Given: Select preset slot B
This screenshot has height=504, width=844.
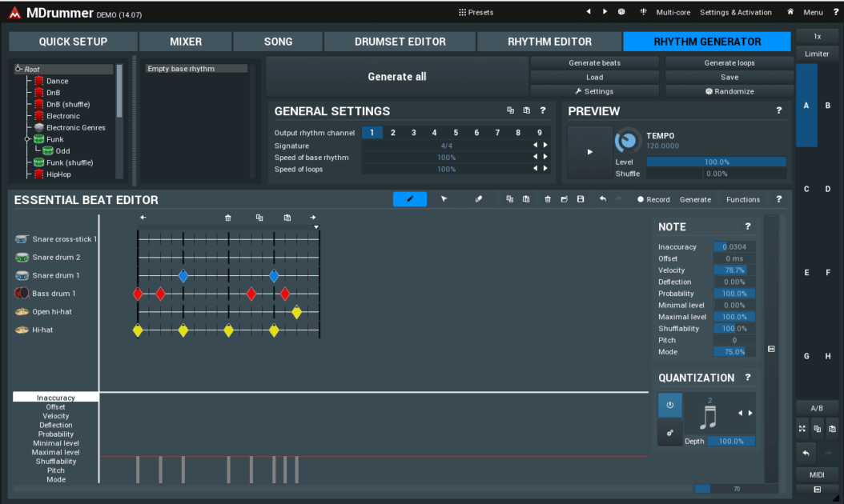Looking at the screenshot, I should (x=828, y=106).
